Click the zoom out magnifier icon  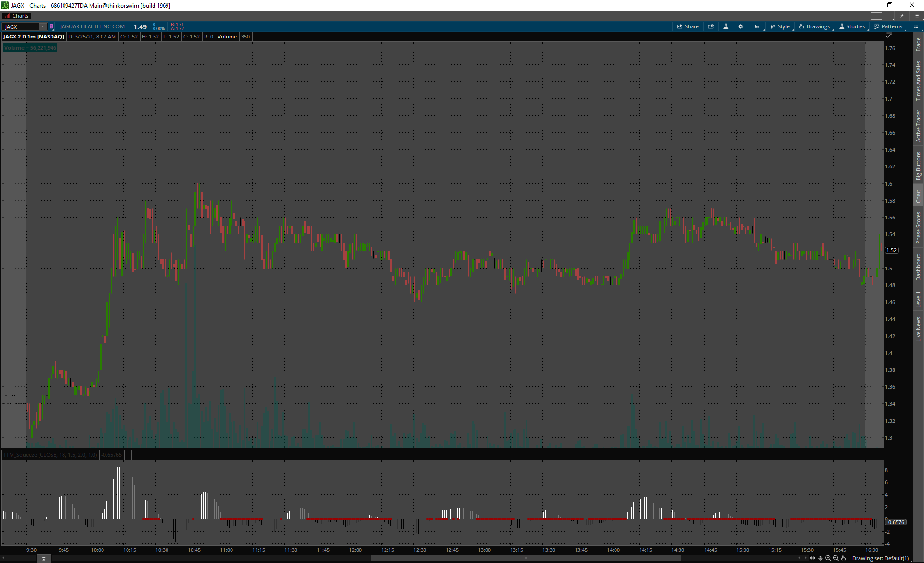836,558
